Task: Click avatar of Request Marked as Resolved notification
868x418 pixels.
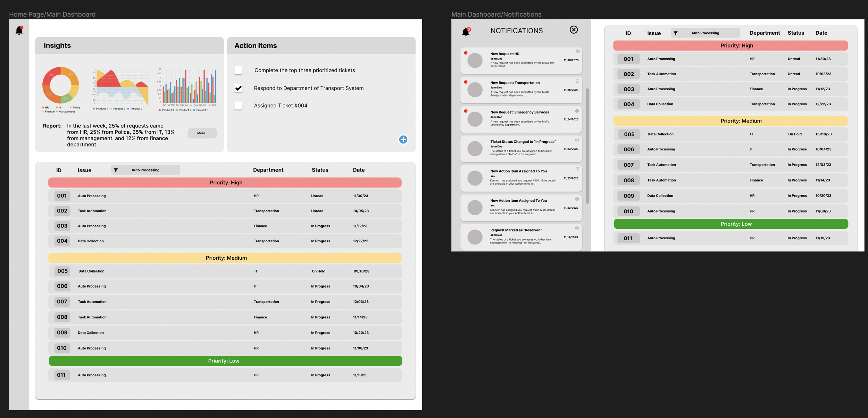Action: click(475, 237)
